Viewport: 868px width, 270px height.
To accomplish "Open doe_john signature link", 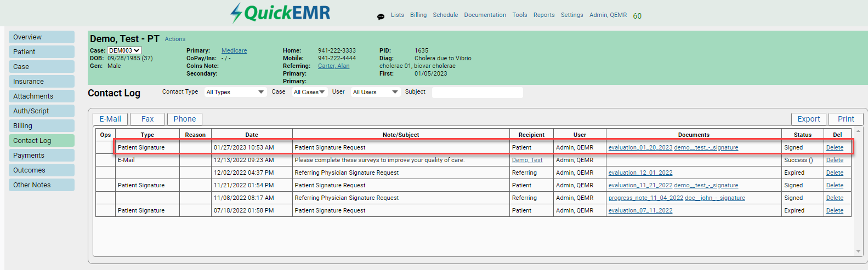I will (715, 198).
